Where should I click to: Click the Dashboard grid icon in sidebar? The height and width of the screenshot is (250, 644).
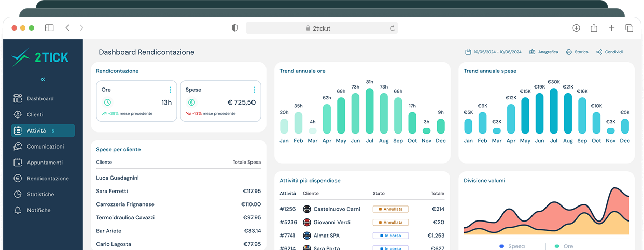18,98
